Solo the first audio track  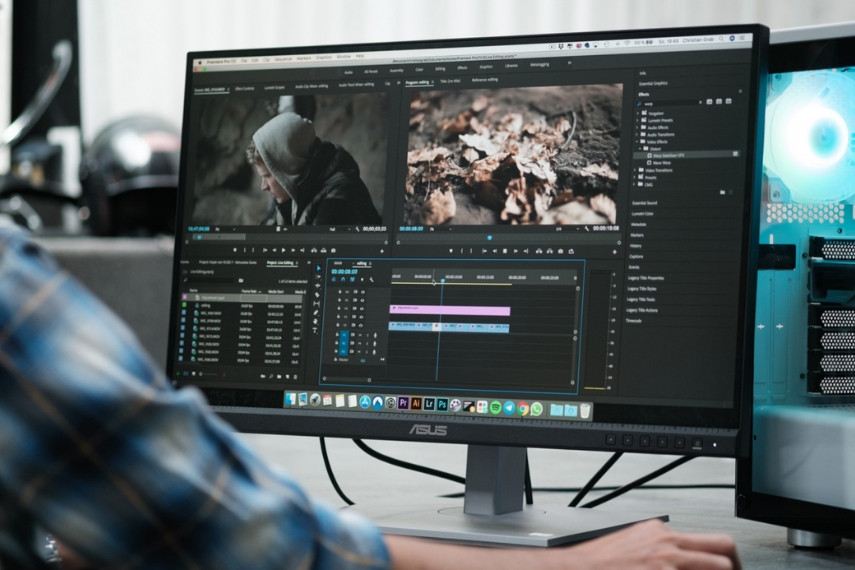[x=367, y=335]
